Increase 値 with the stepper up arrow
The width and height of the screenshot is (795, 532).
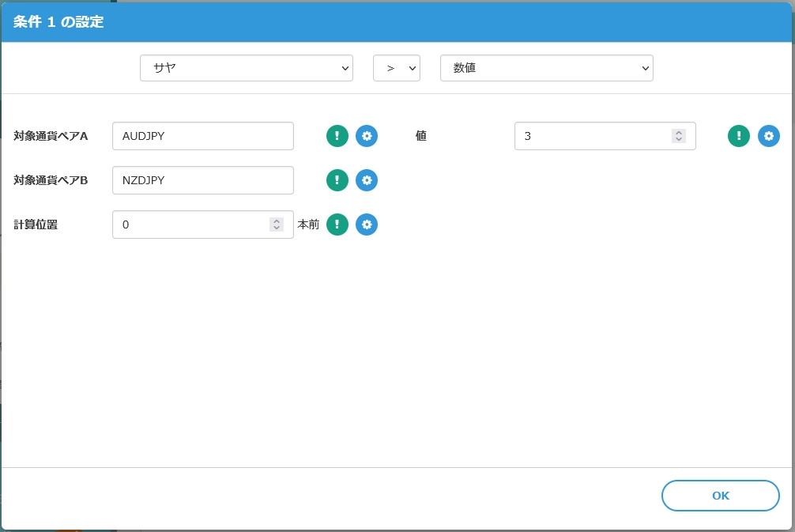(x=679, y=133)
